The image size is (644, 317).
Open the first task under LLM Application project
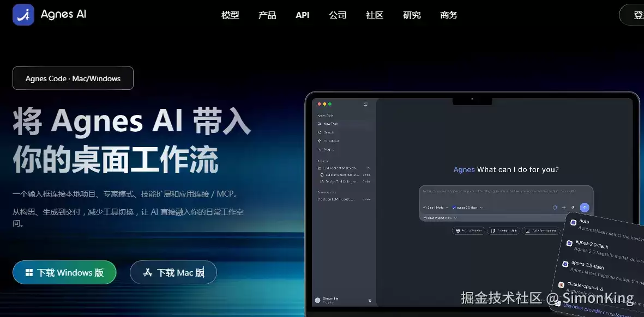[x=345, y=175]
